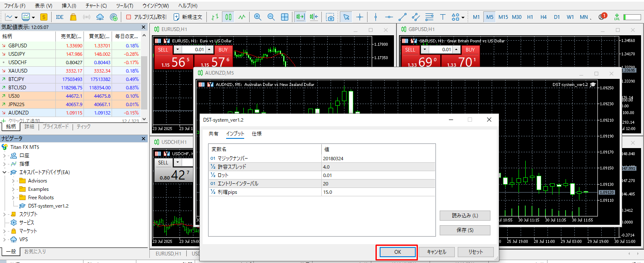This screenshot has width=644, height=263.
Task: Expand the 指標 node in Navigator
Action: pos(5,164)
